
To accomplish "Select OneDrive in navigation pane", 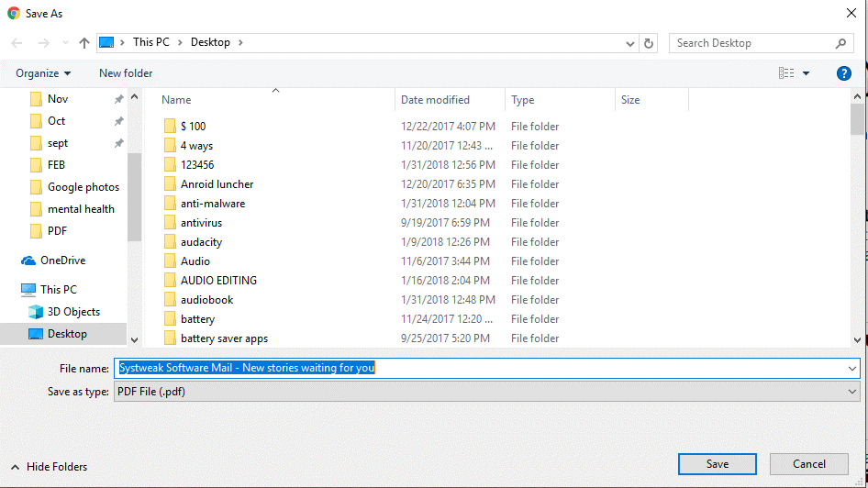I will [62, 260].
